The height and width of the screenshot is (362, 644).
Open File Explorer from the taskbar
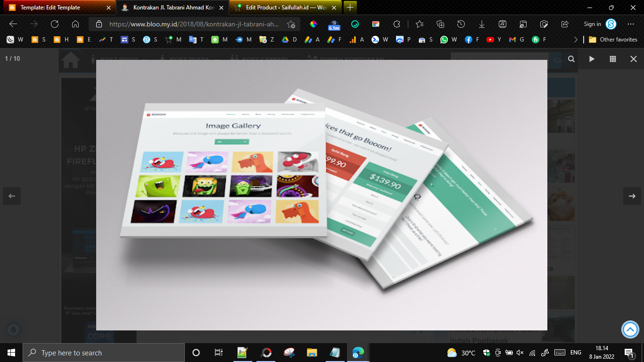(312, 353)
